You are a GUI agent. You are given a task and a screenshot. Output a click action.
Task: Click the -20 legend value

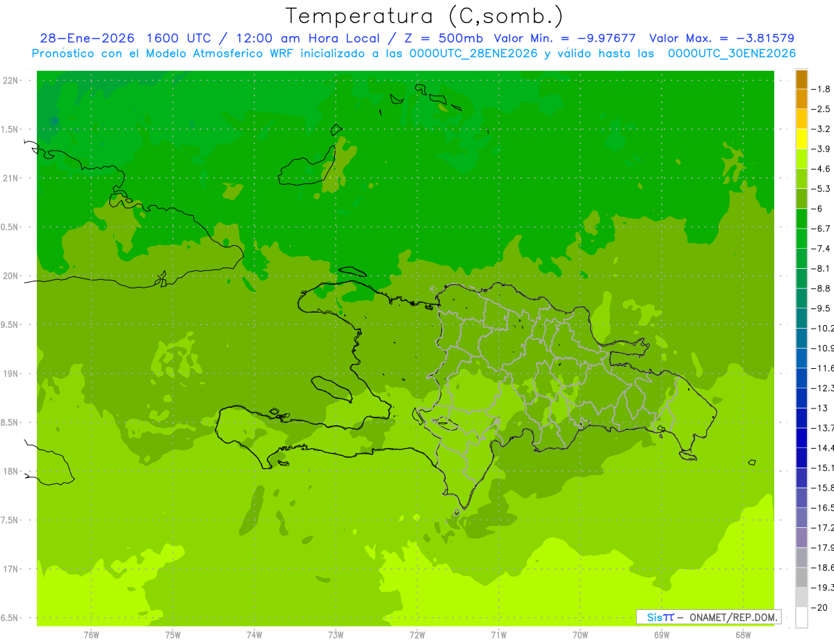click(820, 608)
